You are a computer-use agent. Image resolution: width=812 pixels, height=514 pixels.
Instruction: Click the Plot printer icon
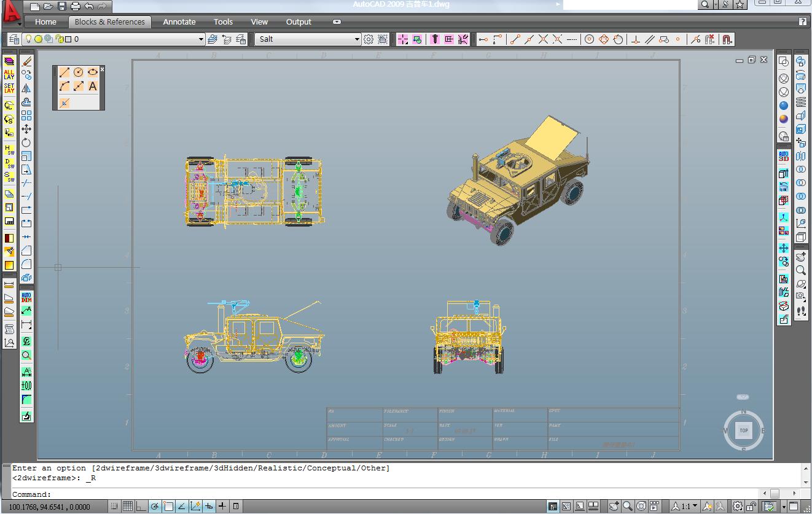coord(75,7)
